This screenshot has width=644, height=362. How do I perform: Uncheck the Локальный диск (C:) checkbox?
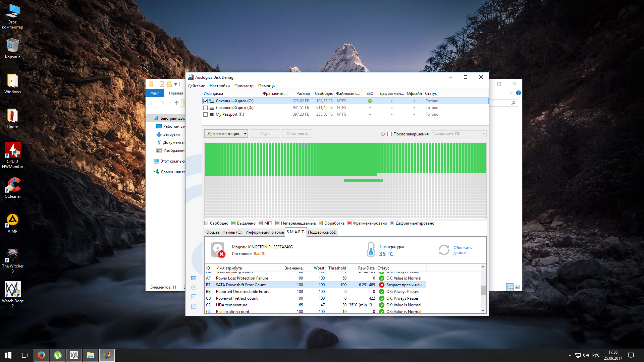pyautogui.click(x=206, y=101)
